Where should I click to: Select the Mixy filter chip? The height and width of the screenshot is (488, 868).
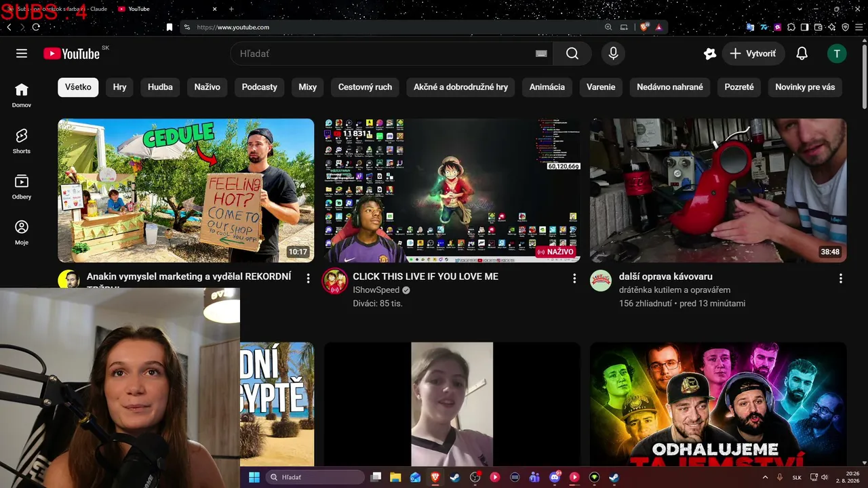(x=308, y=87)
